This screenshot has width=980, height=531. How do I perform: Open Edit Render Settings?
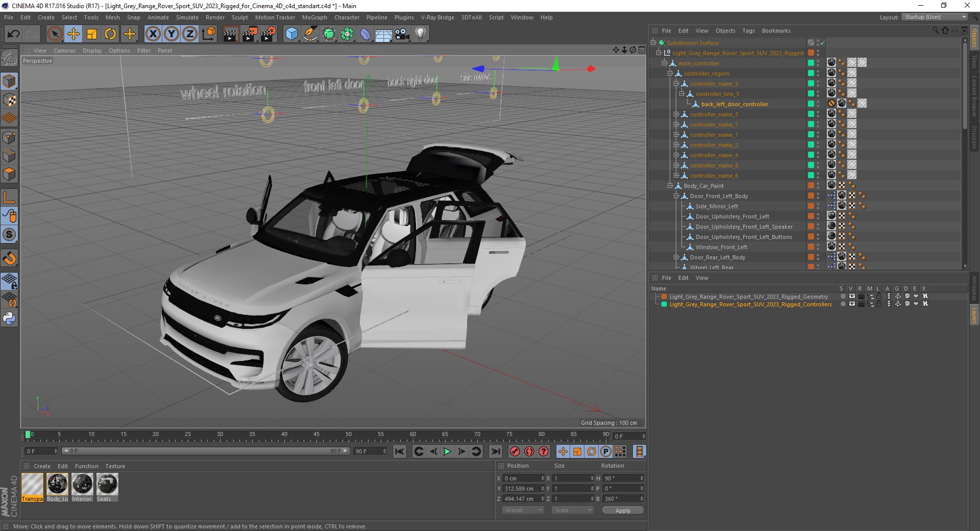pos(268,34)
